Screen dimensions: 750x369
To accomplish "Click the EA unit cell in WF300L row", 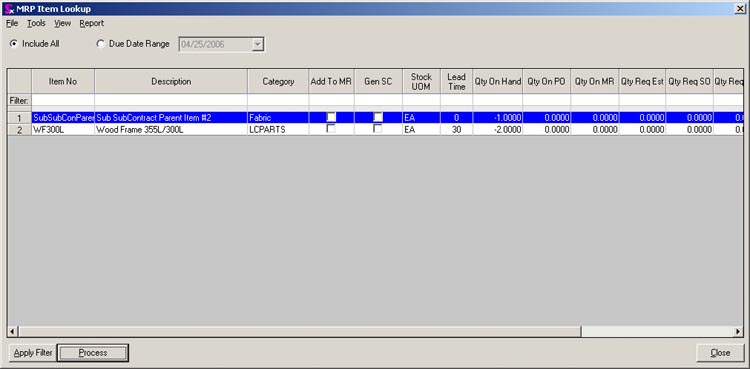I will pyautogui.click(x=421, y=130).
